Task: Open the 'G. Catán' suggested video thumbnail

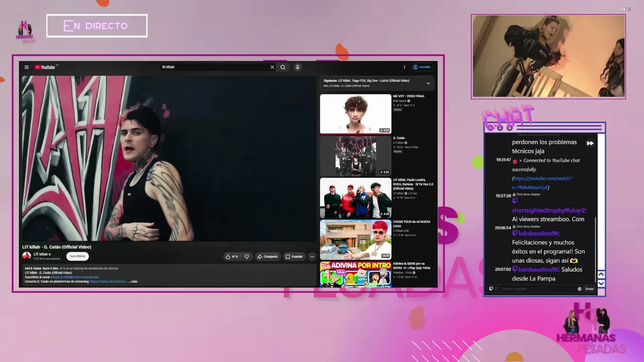Action: 356,155
